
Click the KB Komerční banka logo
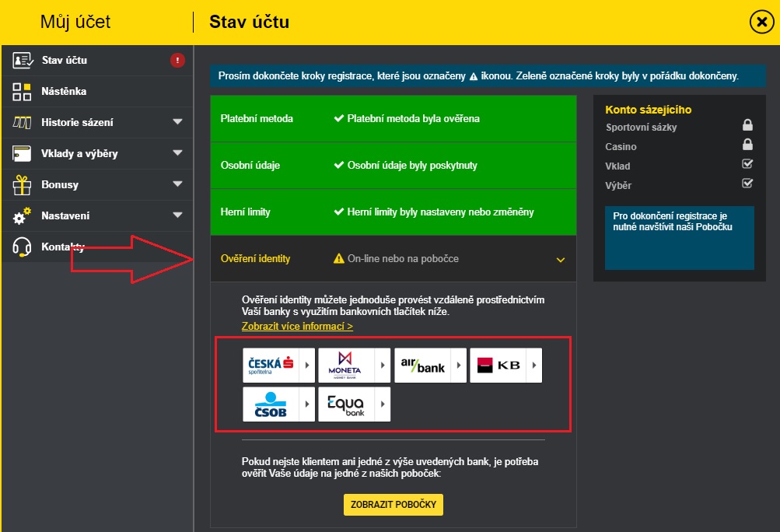(x=498, y=366)
